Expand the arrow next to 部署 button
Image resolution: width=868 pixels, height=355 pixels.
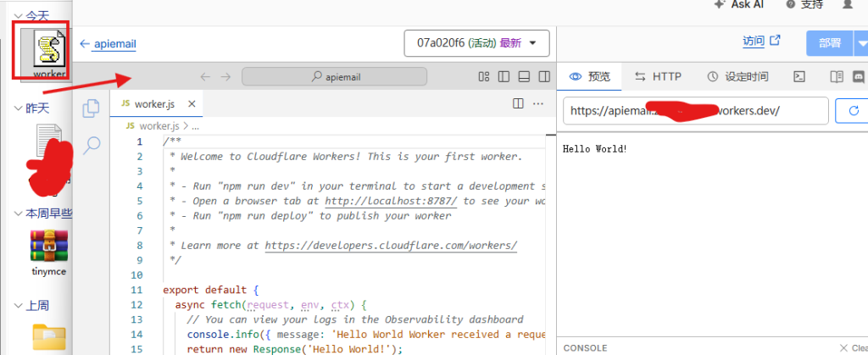861,43
